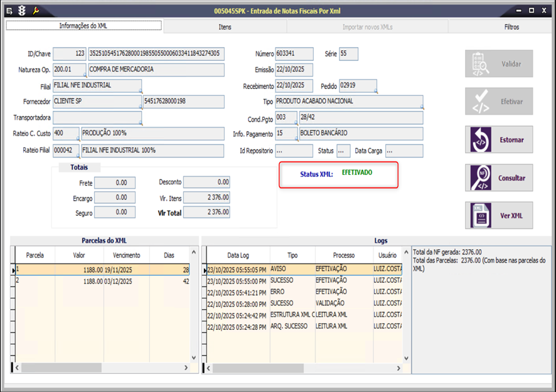
Task: Select the ERRO log at 05:41:21 PM
Action: (x=304, y=292)
